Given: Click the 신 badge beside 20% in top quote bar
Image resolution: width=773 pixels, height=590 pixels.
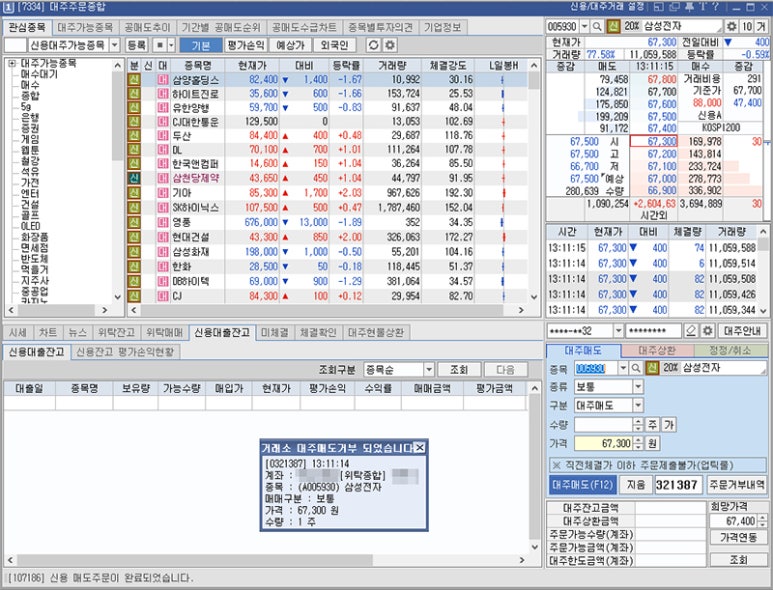Looking at the screenshot, I should 613,27.
